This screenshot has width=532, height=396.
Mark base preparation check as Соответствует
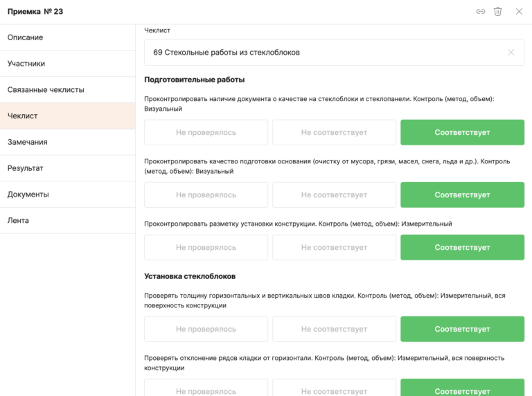462,195
